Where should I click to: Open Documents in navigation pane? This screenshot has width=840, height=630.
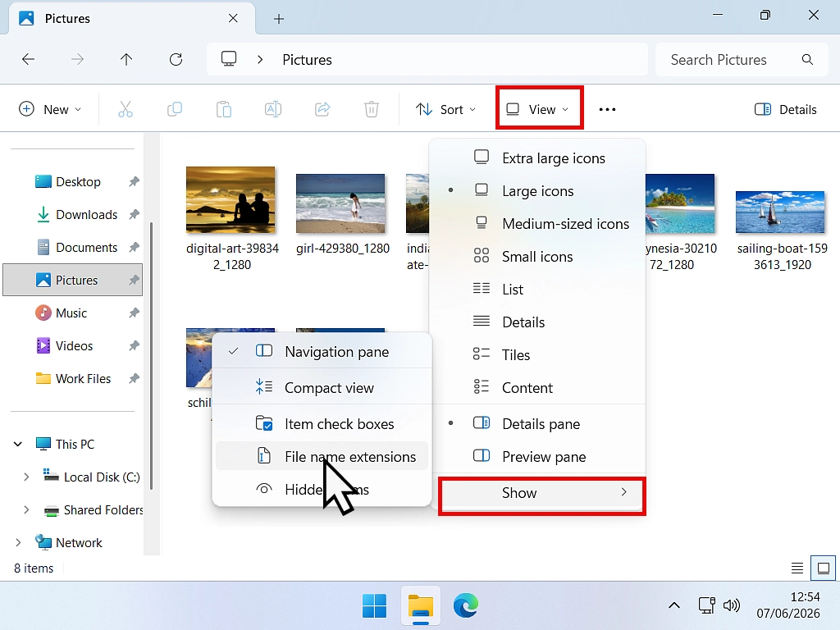tap(73, 247)
